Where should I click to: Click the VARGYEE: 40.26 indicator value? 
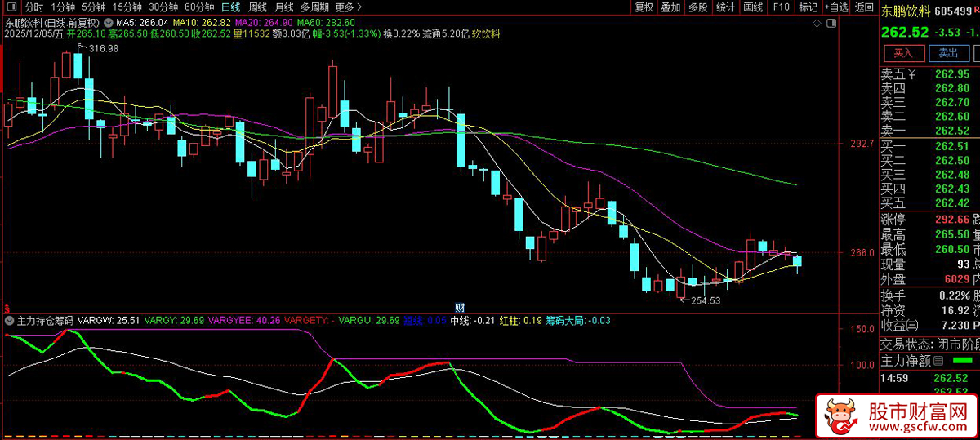click(244, 321)
